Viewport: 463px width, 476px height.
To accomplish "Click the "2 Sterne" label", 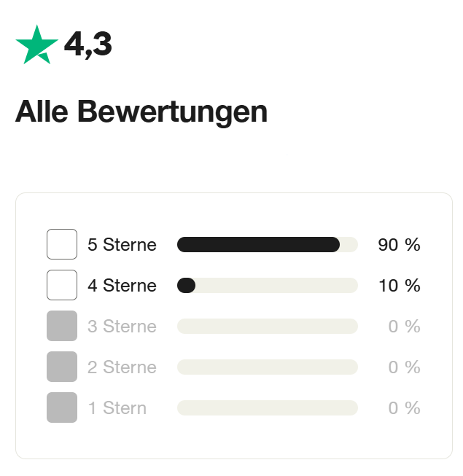I will (x=122, y=367).
